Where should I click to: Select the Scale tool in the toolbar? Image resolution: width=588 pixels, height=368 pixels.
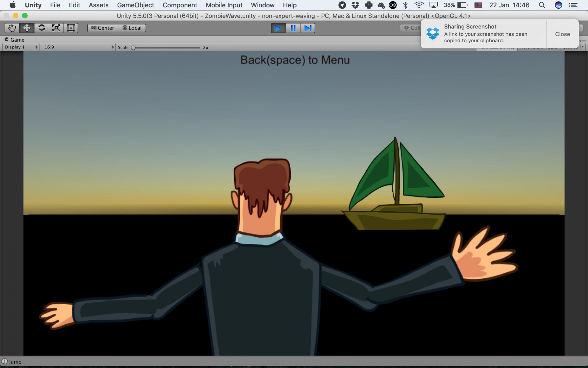tap(56, 28)
